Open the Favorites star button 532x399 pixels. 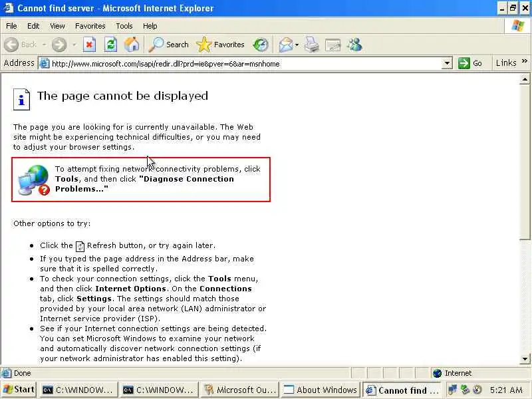point(220,45)
